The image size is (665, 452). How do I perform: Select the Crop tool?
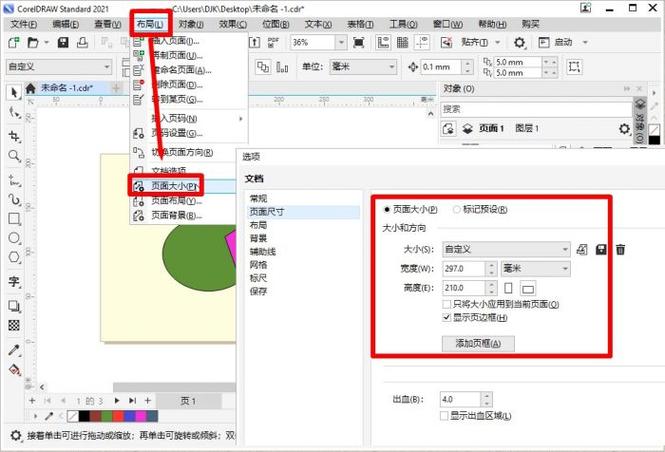click(x=14, y=136)
